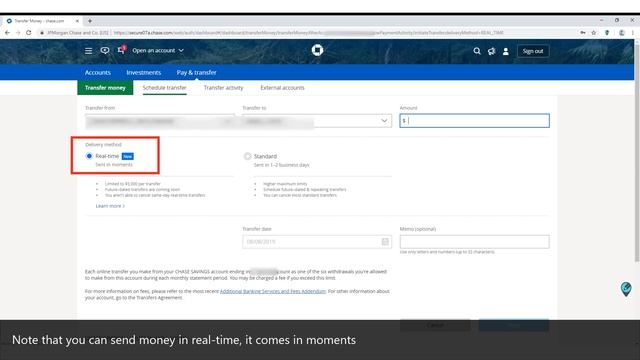Click the site padlock icon
The width and height of the screenshot is (640, 360).
tap(42, 33)
